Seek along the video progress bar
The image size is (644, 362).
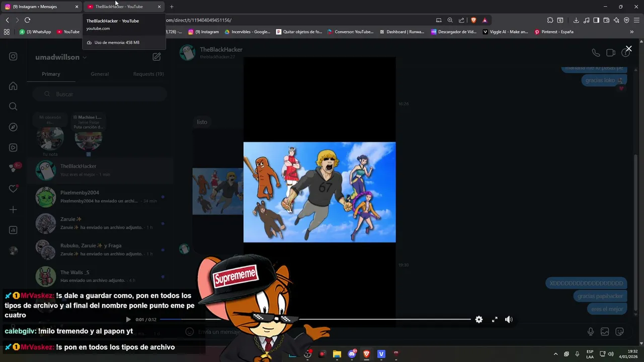(315, 319)
